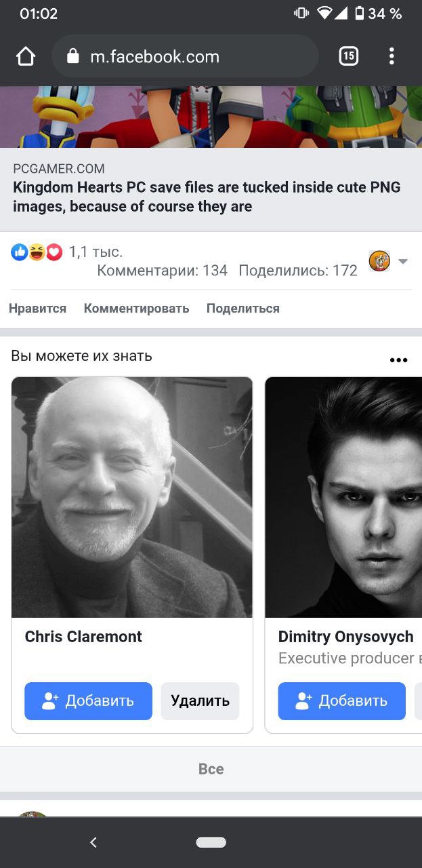
Task: Open Chris Claremont's profile photo
Action: click(x=132, y=497)
